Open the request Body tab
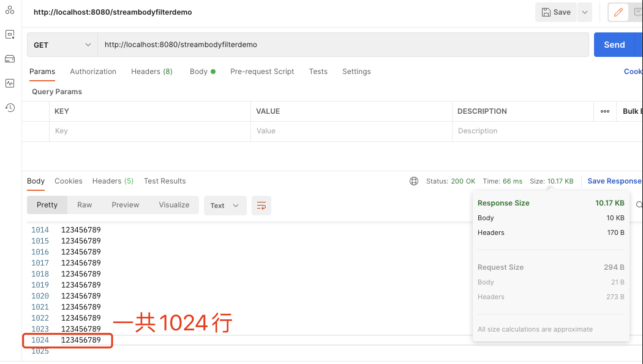The image size is (643, 364). click(x=203, y=71)
